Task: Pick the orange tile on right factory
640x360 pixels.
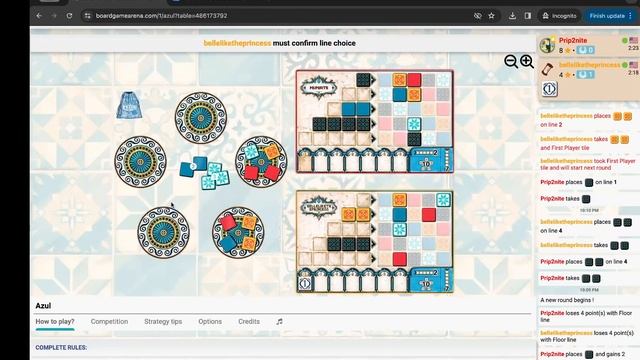Action: (271, 152)
